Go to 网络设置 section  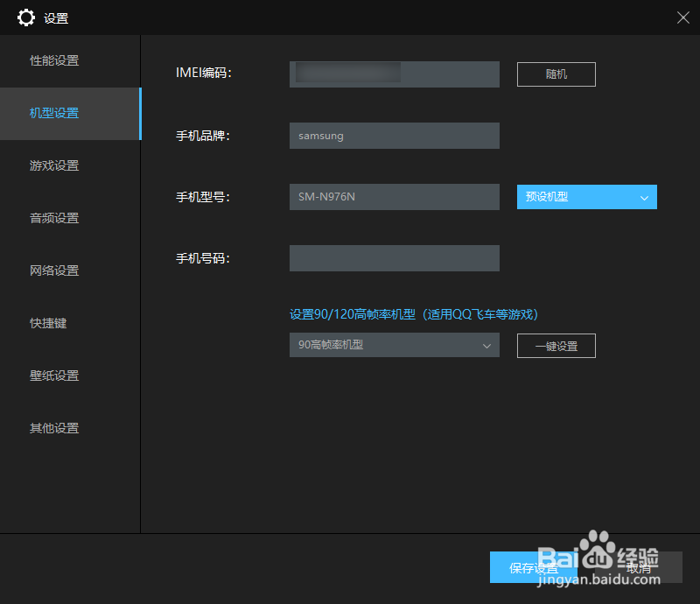pos(70,270)
